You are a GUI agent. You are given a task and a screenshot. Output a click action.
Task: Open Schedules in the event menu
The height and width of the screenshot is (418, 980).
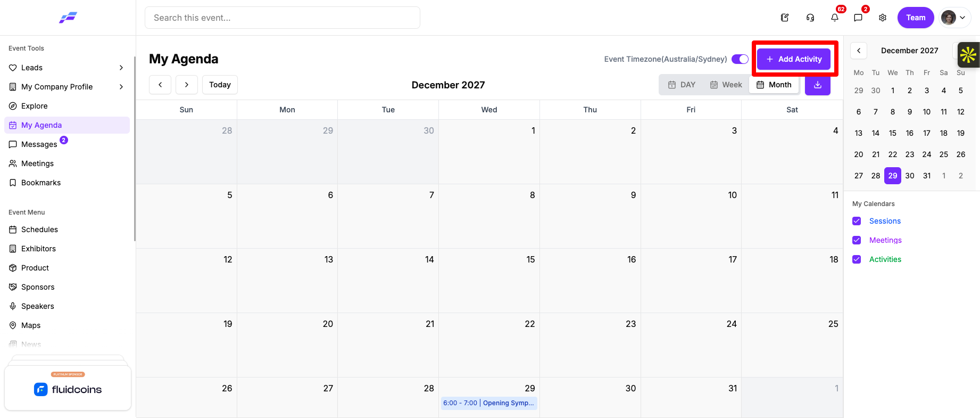click(67, 230)
